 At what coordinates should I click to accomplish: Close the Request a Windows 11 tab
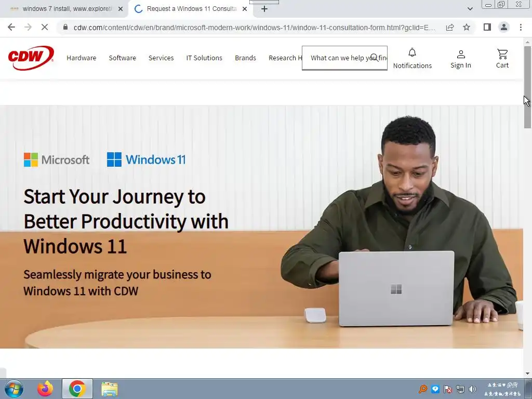(x=245, y=9)
